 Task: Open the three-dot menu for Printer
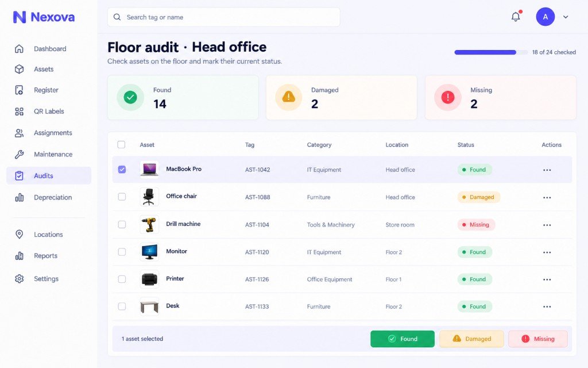click(547, 279)
